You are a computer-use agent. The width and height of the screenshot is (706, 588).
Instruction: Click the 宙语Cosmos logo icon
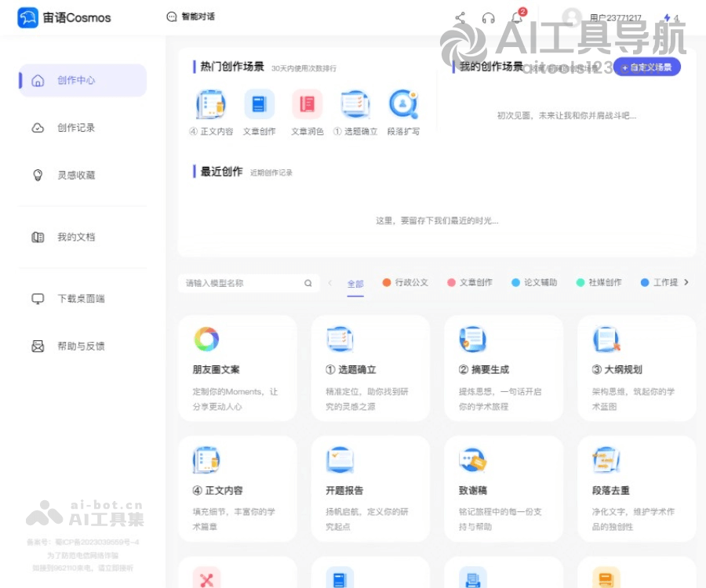pos(27,17)
